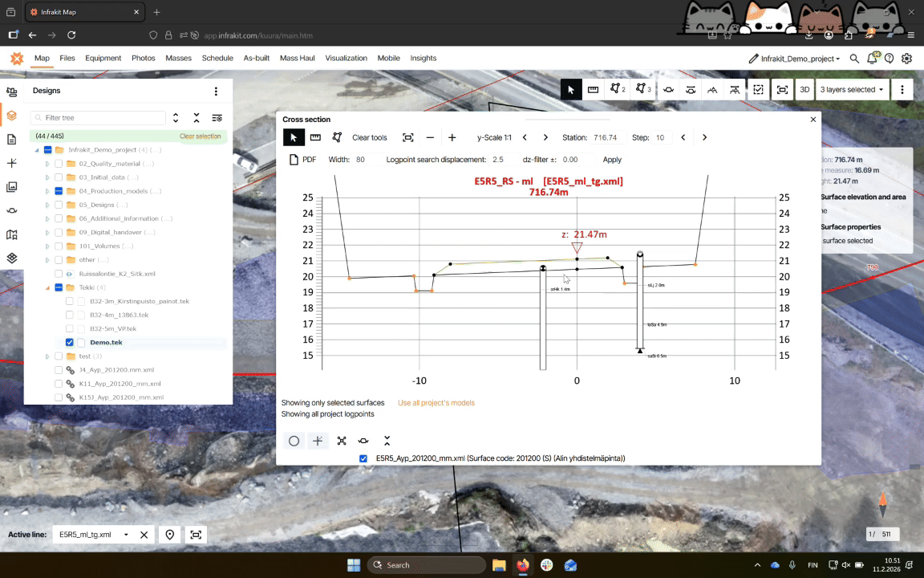The height and width of the screenshot is (578, 924).
Task: Select the 3-point polyline tool
Action: click(642, 90)
